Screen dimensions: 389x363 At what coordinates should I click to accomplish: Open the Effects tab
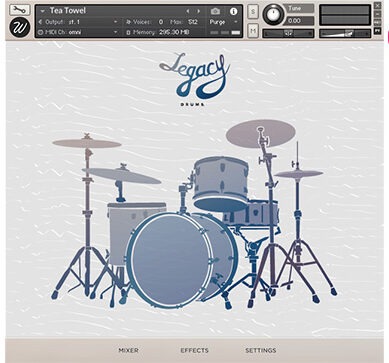pos(194,350)
